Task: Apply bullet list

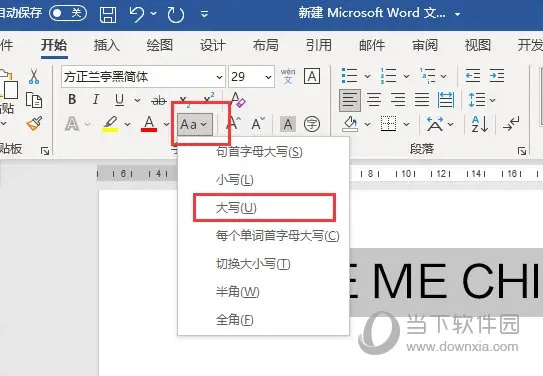Action: point(349,75)
